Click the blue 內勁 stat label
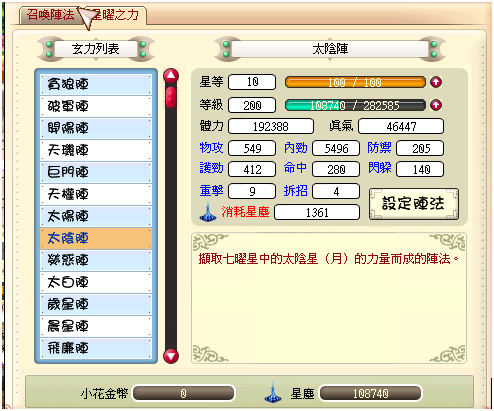The width and height of the screenshot is (494, 411). 295,148
